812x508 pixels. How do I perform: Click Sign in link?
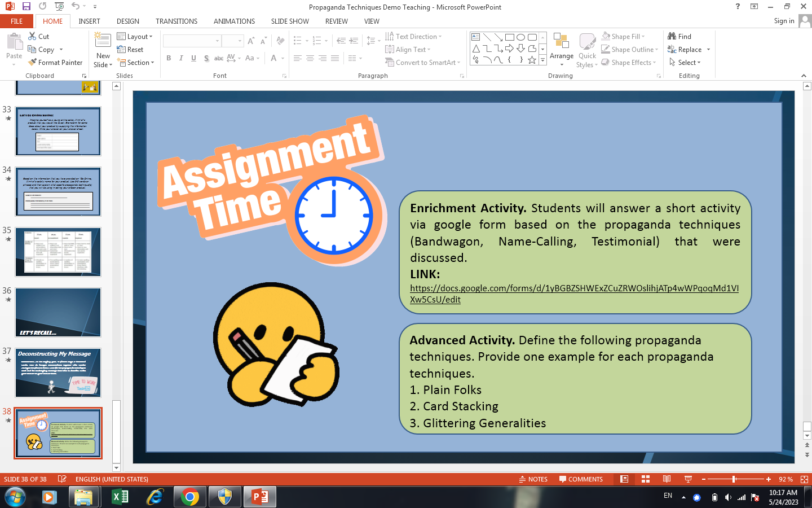(x=784, y=21)
